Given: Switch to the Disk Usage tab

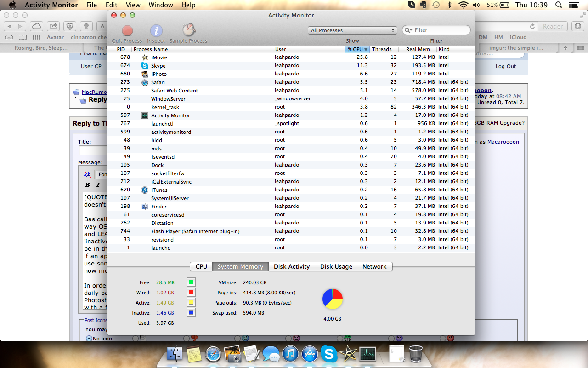Looking at the screenshot, I should point(336,266).
